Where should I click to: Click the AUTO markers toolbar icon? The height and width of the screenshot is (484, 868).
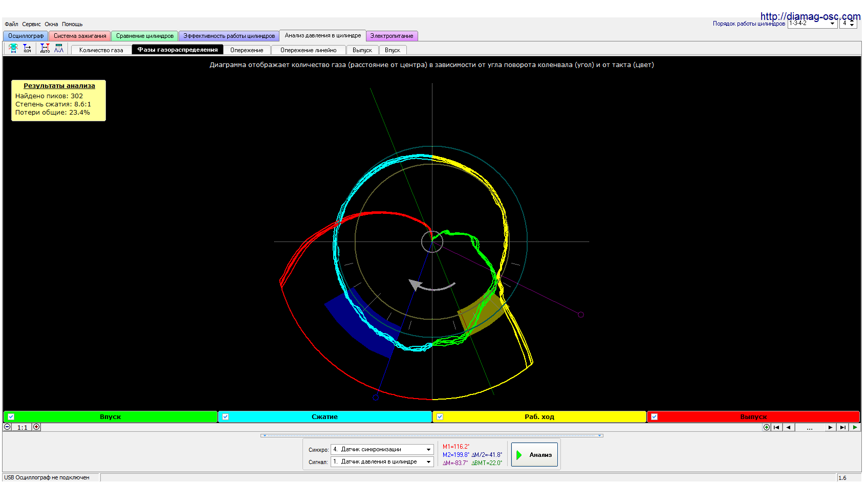(x=45, y=48)
